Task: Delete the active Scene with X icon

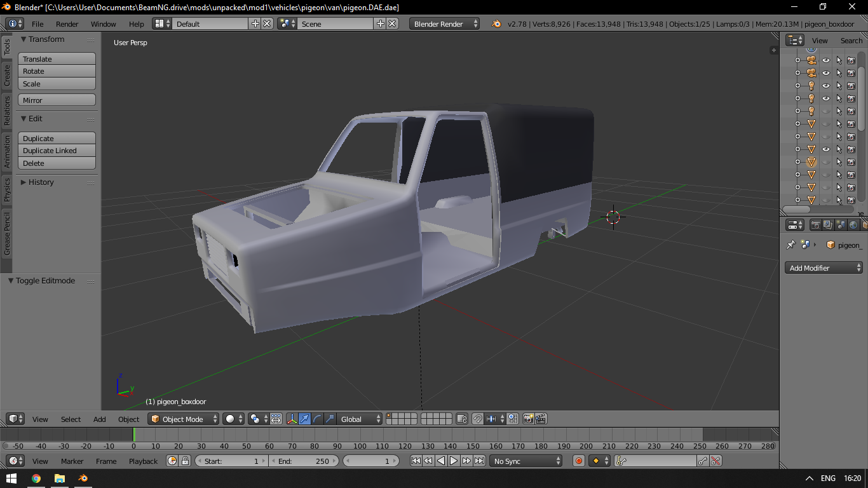Action: pos(392,24)
